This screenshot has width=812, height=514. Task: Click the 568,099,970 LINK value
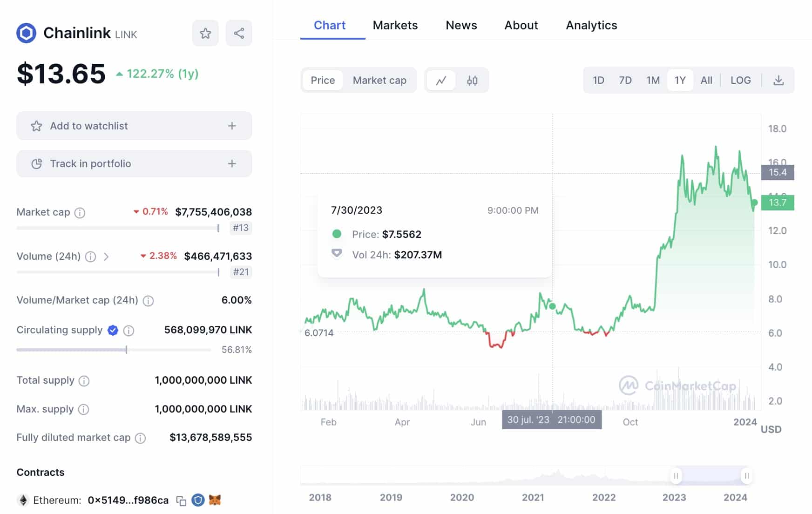[208, 330]
